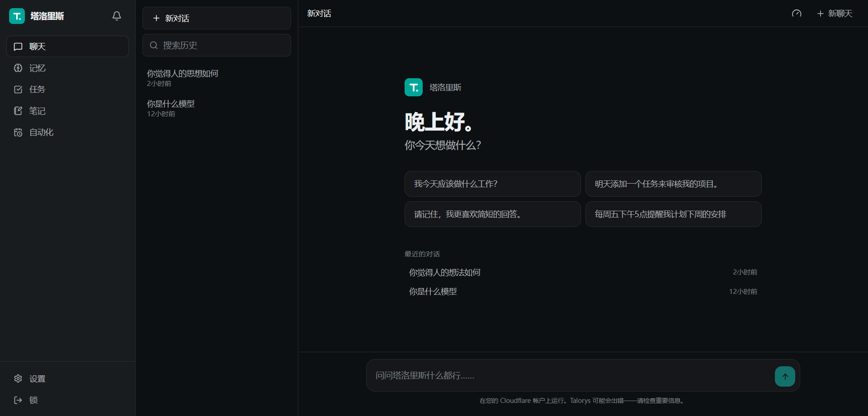
Task: Open the 记忆 memory section
Action: point(67,68)
